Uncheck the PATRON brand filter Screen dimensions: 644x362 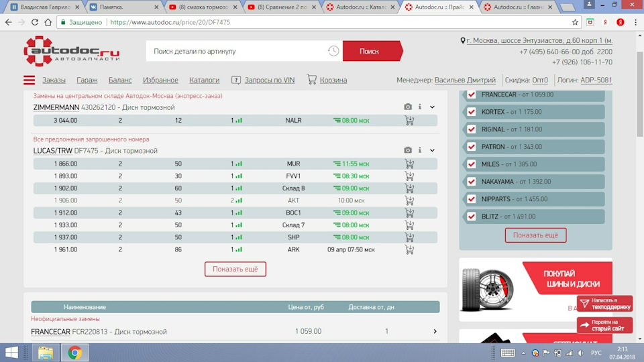pyautogui.click(x=472, y=147)
